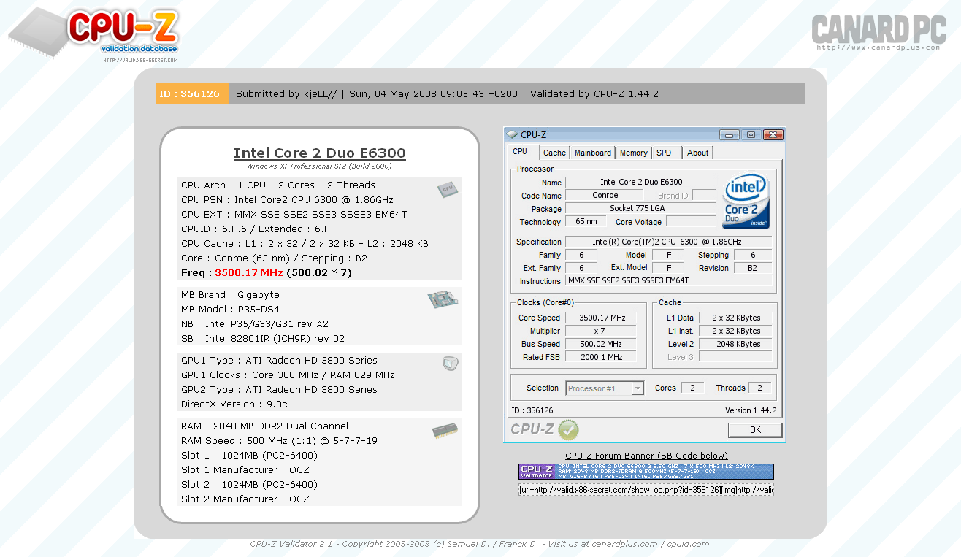This screenshot has height=560, width=961.
Task: Click the Rated FSB 2000.1 MHz field
Action: [x=602, y=357]
